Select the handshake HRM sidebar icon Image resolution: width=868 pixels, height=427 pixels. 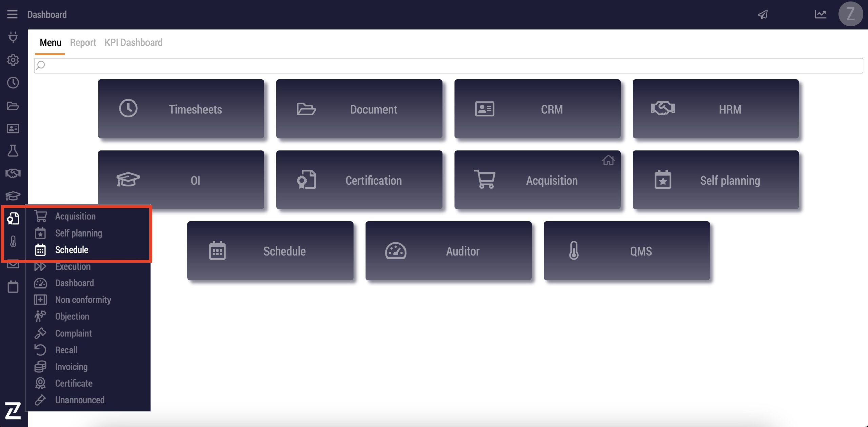[13, 173]
